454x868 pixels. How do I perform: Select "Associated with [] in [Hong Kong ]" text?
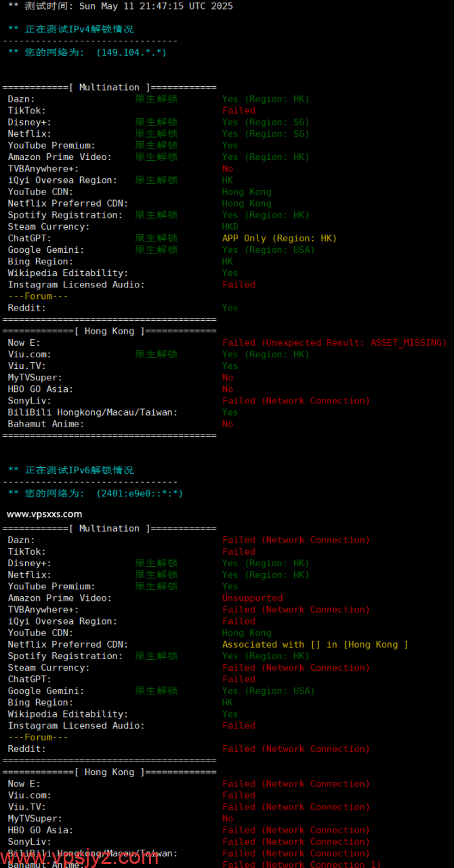(315, 644)
